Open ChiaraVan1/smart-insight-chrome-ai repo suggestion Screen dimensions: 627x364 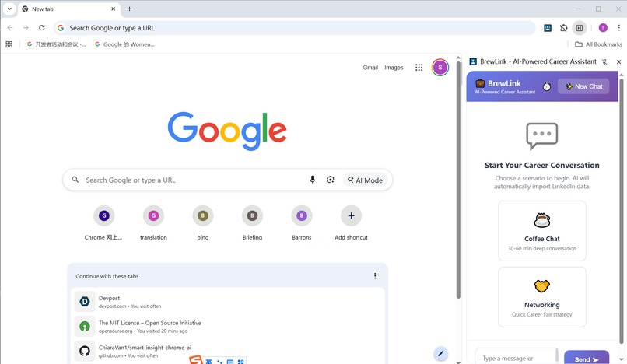(x=227, y=352)
